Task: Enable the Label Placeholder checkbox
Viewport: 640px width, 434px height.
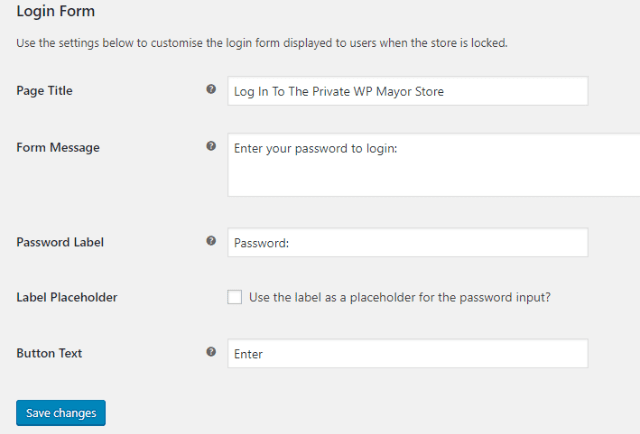Action: pyautogui.click(x=235, y=297)
